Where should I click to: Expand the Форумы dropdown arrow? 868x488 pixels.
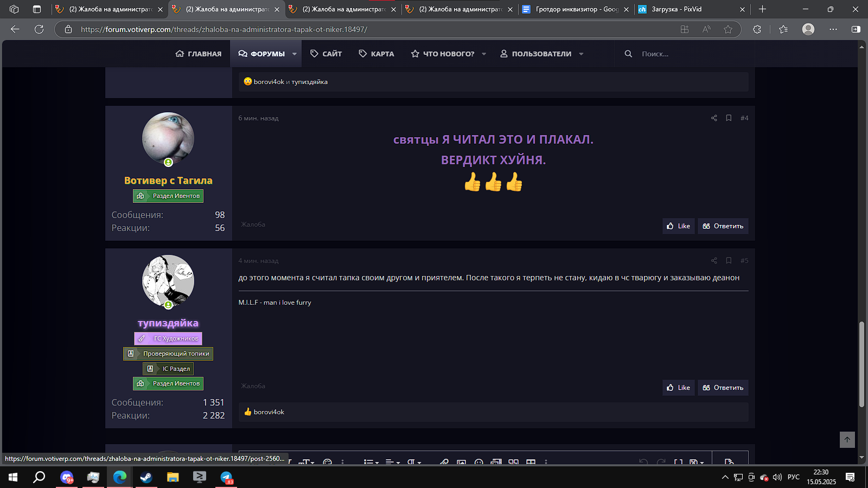point(295,54)
